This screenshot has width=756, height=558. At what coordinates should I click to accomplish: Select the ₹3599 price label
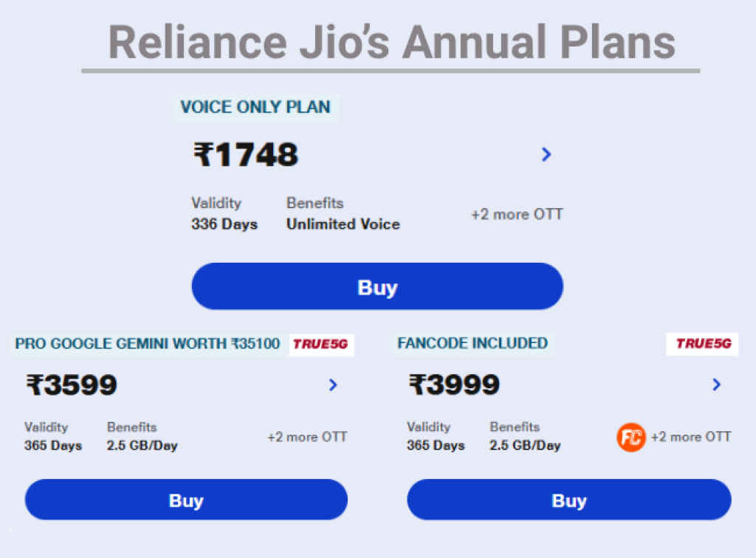point(72,385)
